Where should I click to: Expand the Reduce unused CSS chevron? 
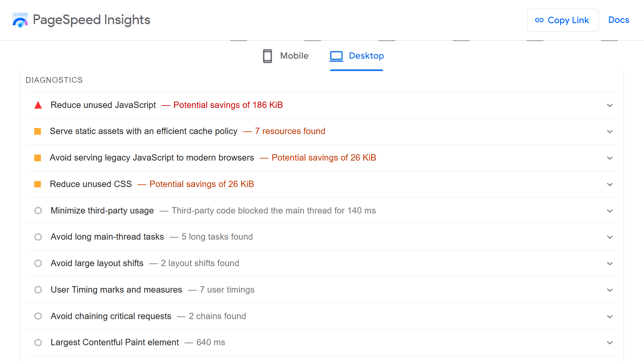click(610, 184)
